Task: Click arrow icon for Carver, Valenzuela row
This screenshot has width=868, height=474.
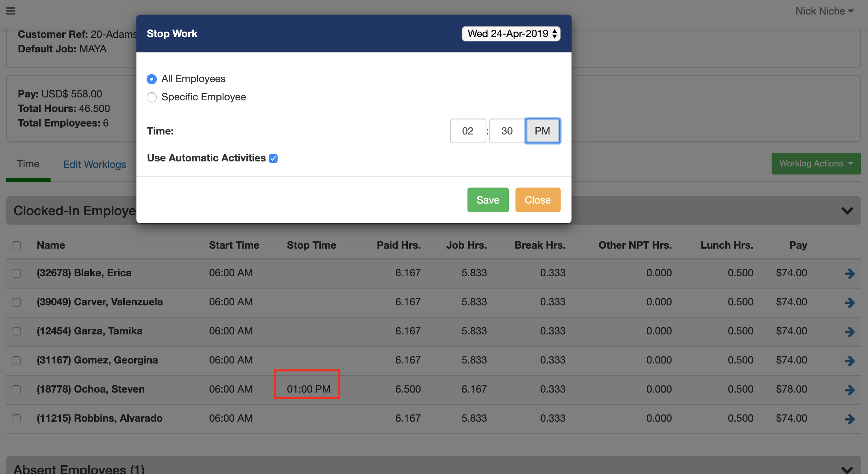Action: [849, 302]
